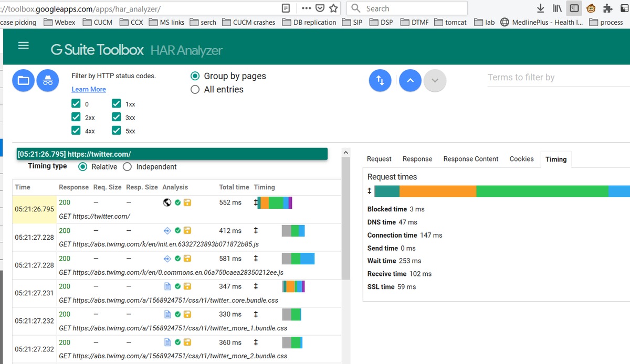This screenshot has width=630, height=364.
Task: Click the globe icon in twitter.com row
Action: pos(167,202)
